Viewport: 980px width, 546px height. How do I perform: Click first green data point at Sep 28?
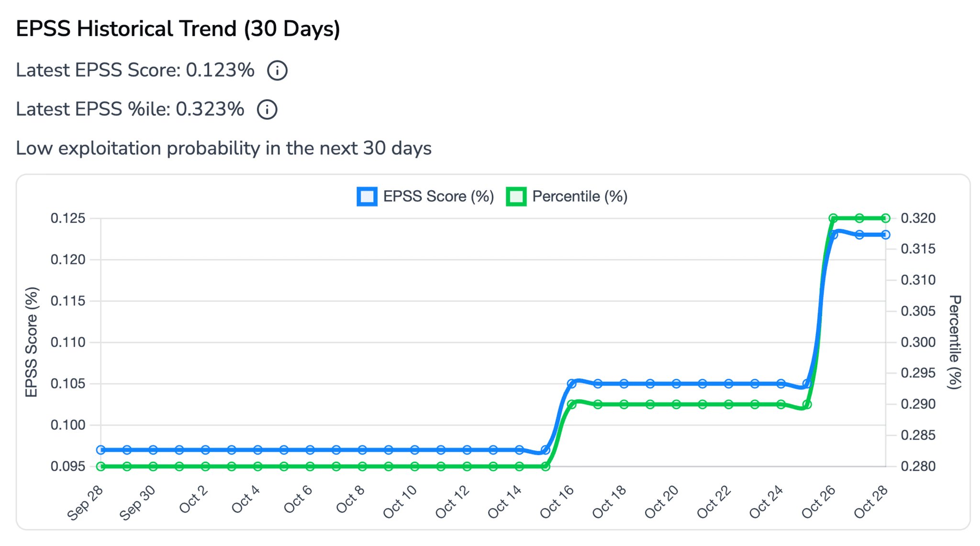101,466
